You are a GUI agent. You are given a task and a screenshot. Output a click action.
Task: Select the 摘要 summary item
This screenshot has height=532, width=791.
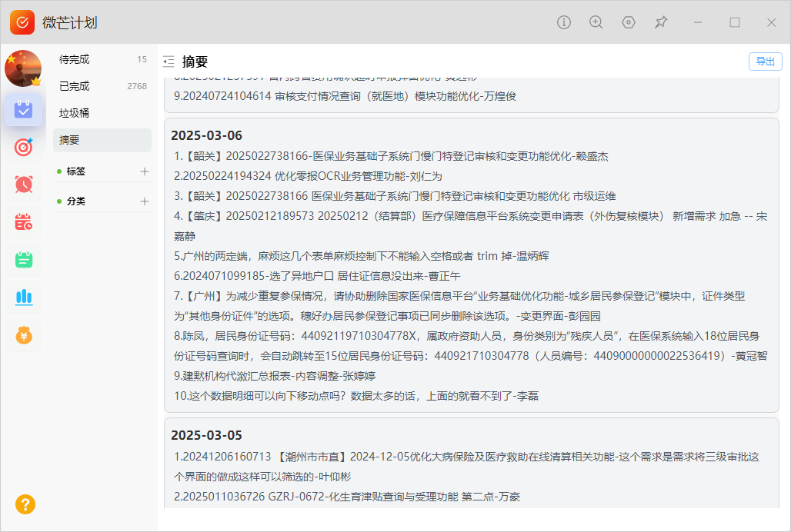pyautogui.click(x=102, y=140)
